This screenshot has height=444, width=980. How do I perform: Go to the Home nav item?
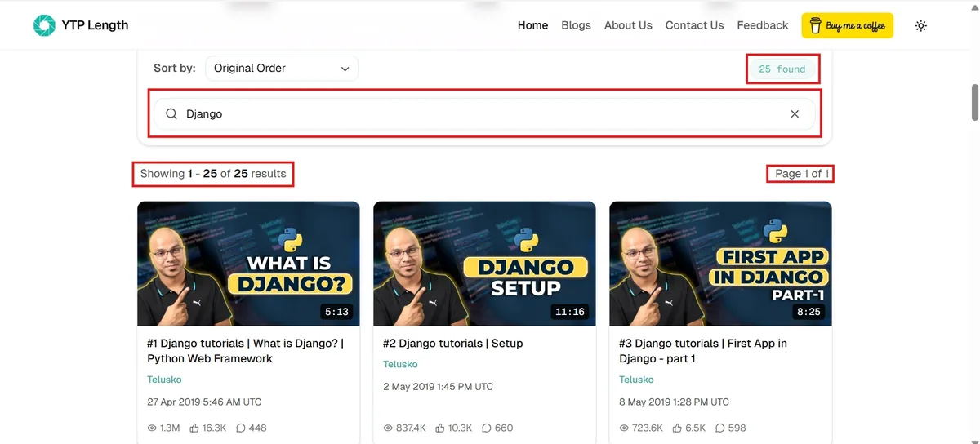532,25
